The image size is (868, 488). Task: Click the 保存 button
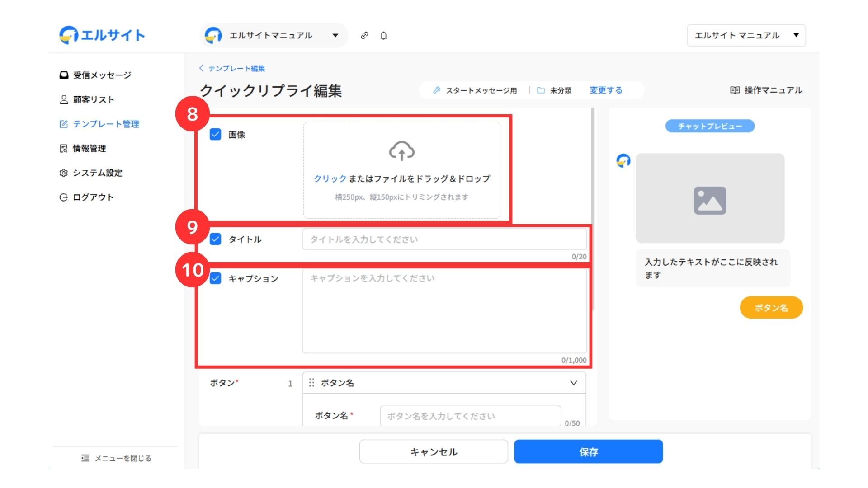588,451
